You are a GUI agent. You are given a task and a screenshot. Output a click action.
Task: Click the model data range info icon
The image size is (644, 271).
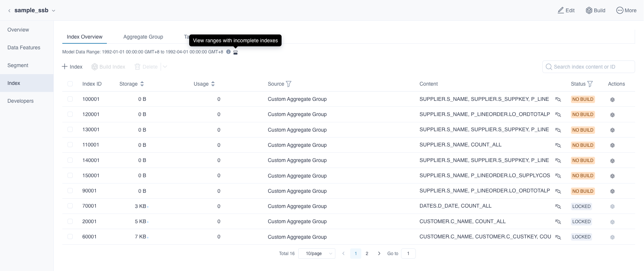[x=229, y=52]
